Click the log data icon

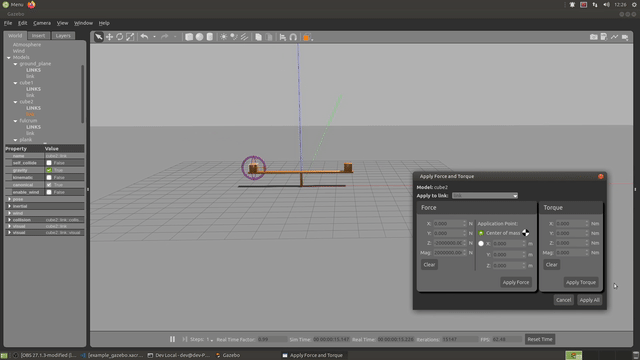click(x=604, y=37)
